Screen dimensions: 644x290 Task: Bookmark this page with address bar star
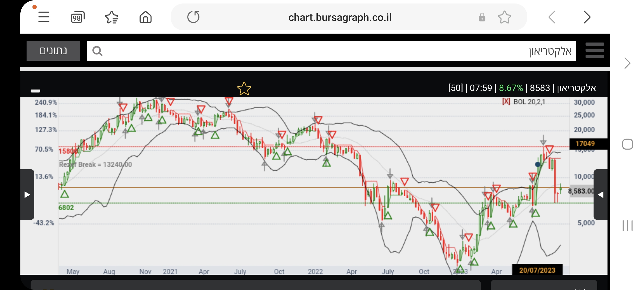[x=504, y=17]
